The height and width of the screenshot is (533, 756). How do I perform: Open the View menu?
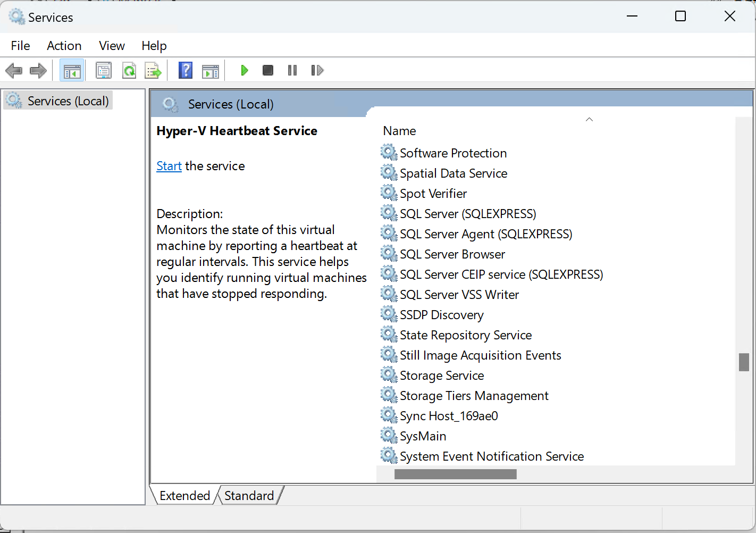[112, 46]
